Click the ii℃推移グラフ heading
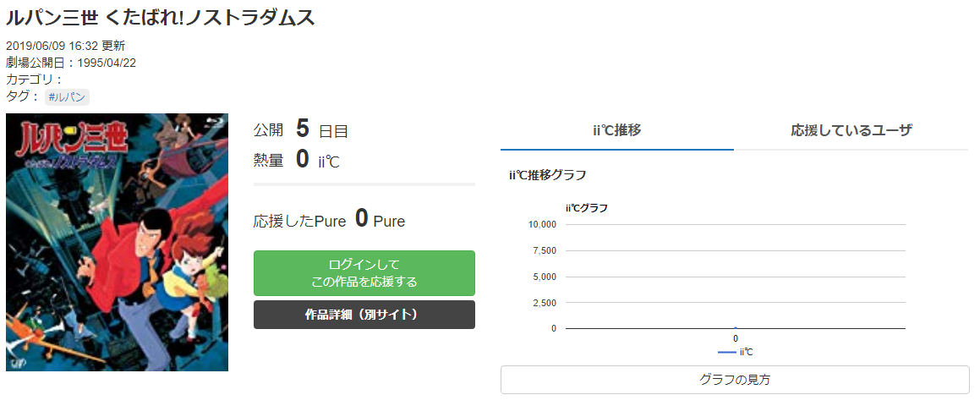This screenshot has width=980, height=406. [x=548, y=175]
